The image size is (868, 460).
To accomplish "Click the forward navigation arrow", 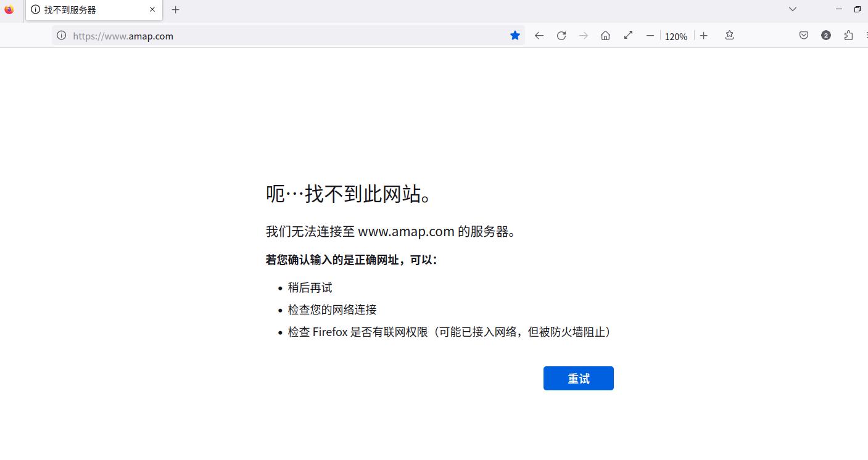I will [x=583, y=35].
